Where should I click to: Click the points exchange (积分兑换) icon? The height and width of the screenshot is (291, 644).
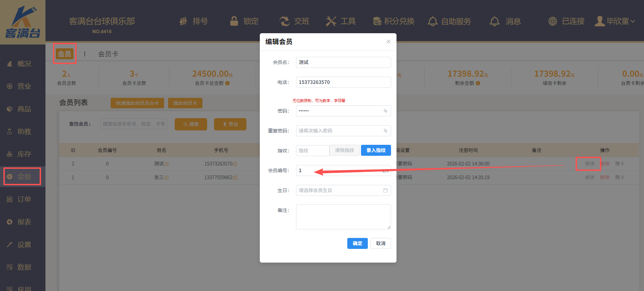coord(377,21)
